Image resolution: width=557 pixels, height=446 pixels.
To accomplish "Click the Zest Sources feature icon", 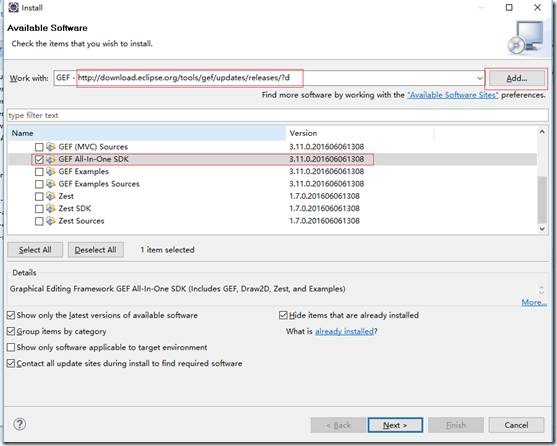I will coord(51,221).
